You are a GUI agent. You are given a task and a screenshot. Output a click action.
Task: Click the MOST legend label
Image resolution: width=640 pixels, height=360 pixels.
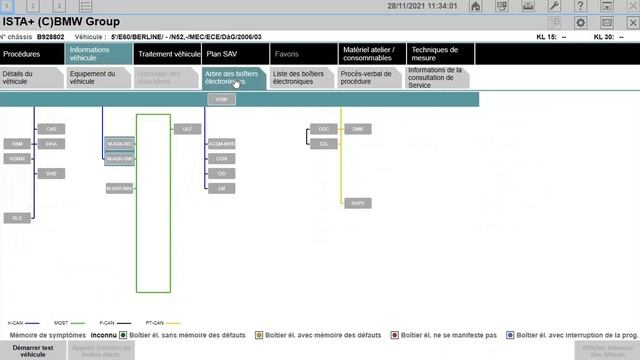(61, 323)
